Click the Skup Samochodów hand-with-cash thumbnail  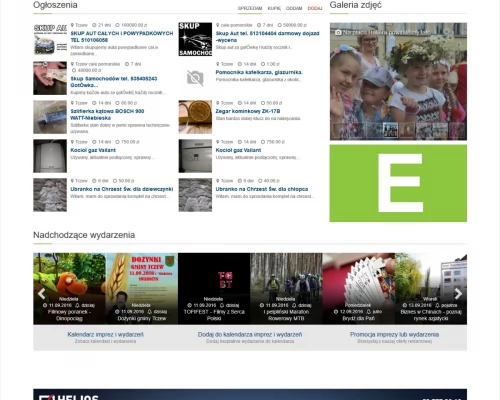50,78
